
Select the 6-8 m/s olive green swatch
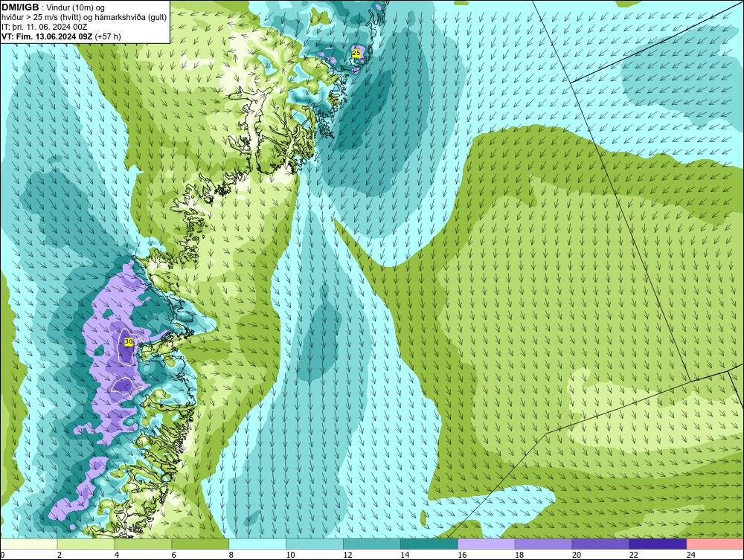(x=200, y=544)
